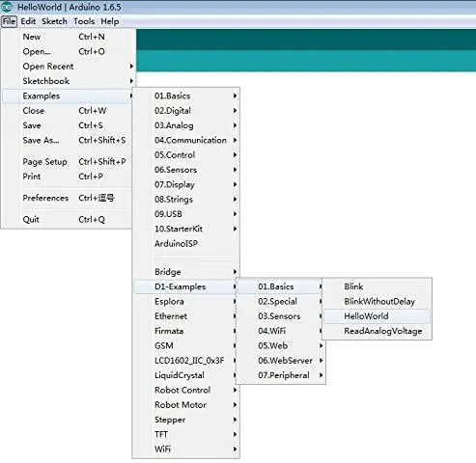Expand the 10.StarterKit examples submenu

click(x=186, y=229)
